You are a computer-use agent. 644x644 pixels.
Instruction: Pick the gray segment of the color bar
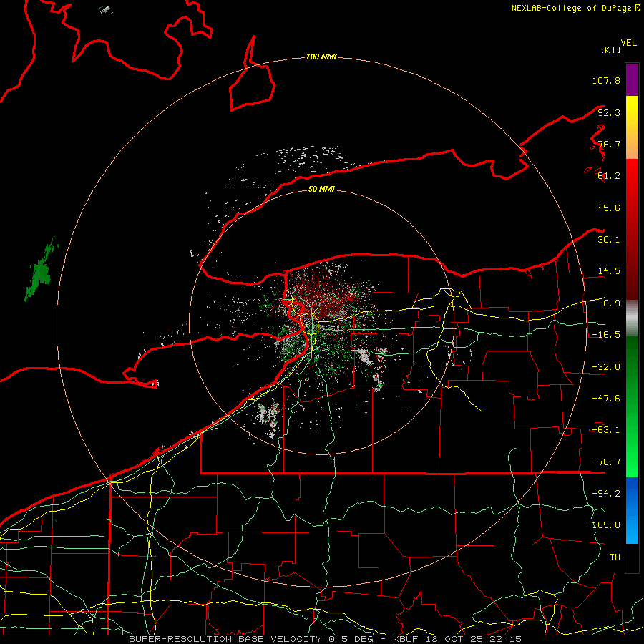(x=632, y=318)
